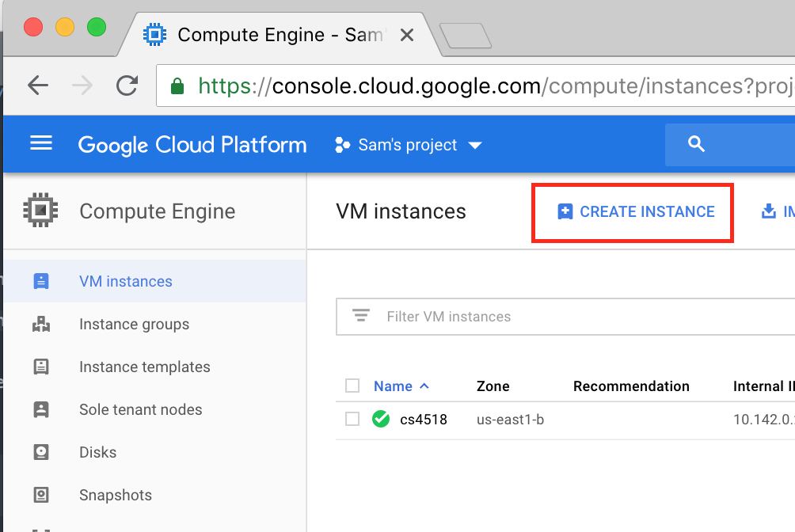Open the Sam's project dropdown
Screen dimensions: 795x532
pyautogui.click(x=409, y=145)
